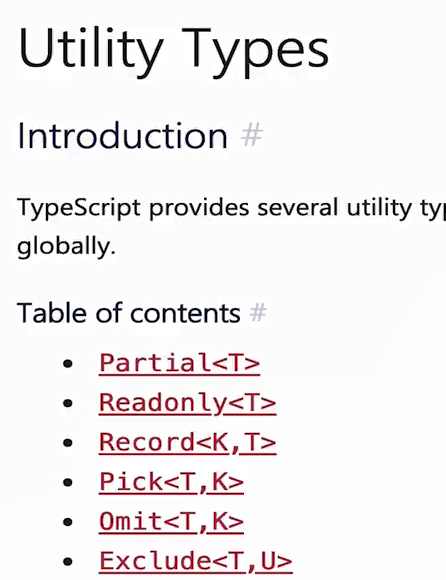Go to the Readonly<T> section link
This screenshot has height=580, width=446.
click(x=187, y=403)
